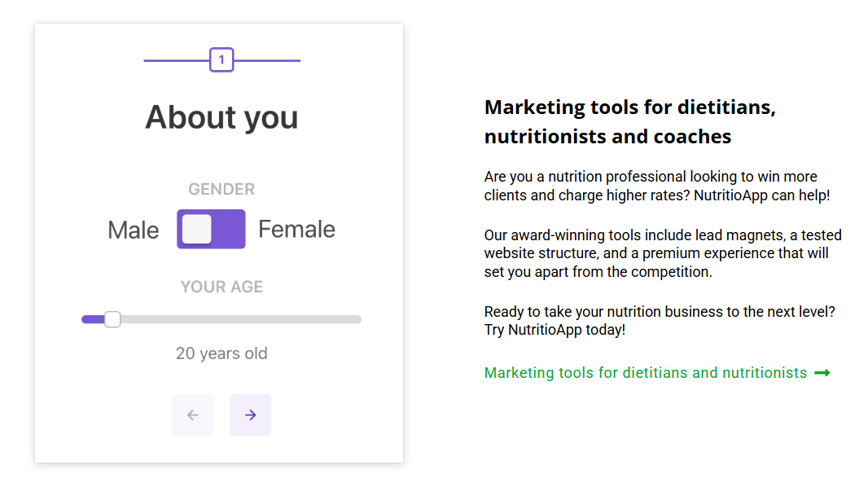Click the About you heading
868x487 pixels.
221,117
